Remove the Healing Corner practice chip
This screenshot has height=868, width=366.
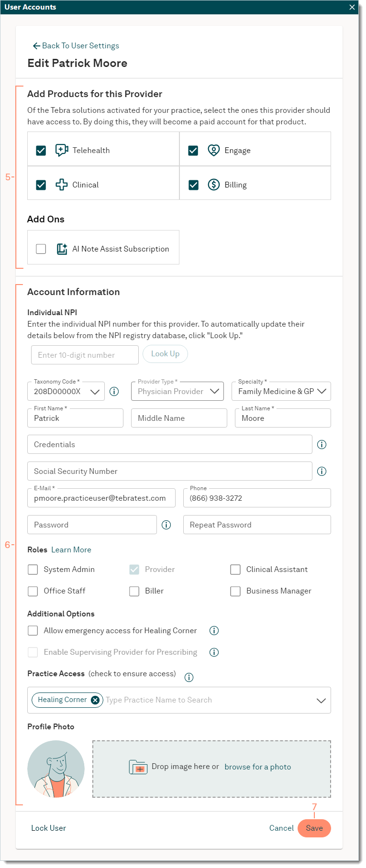pos(95,700)
